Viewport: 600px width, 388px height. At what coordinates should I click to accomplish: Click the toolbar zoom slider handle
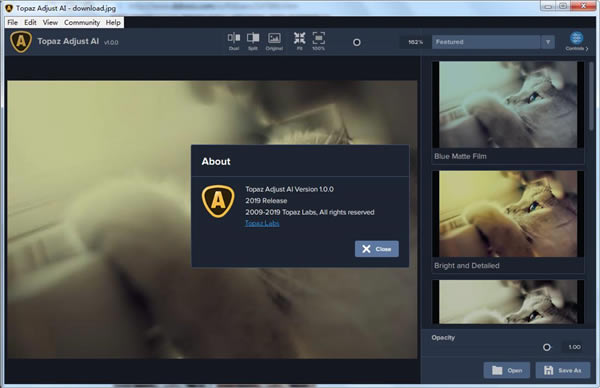click(x=357, y=42)
